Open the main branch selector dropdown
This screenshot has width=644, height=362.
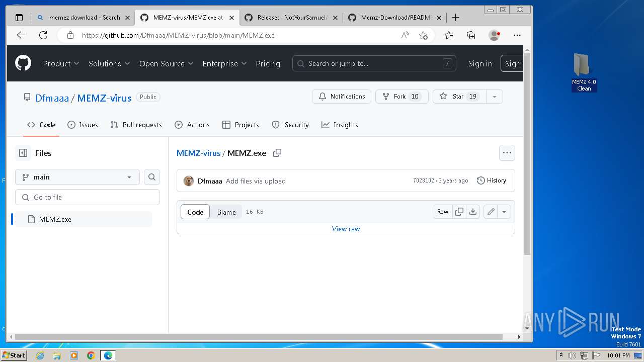(77, 177)
